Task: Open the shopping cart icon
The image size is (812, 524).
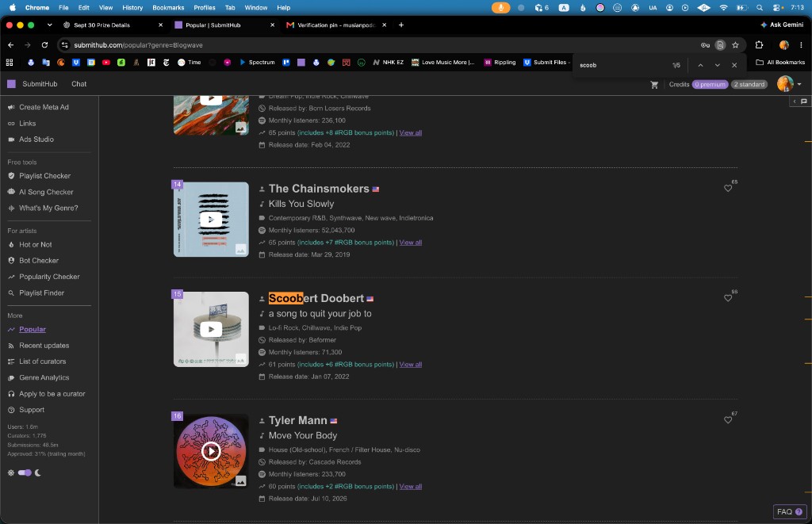Action: [654, 84]
